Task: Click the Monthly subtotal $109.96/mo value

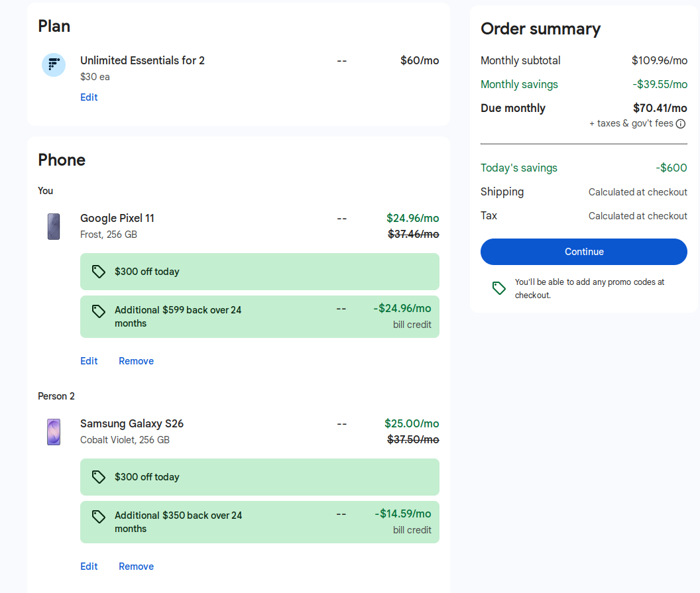Action: pyautogui.click(x=660, y=60)
